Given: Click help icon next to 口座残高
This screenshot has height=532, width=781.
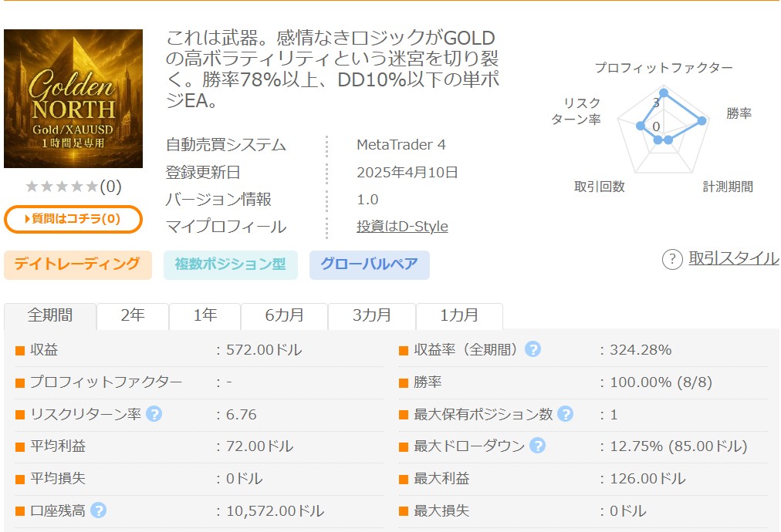Looking at the screenshot, I should point(98,510).
